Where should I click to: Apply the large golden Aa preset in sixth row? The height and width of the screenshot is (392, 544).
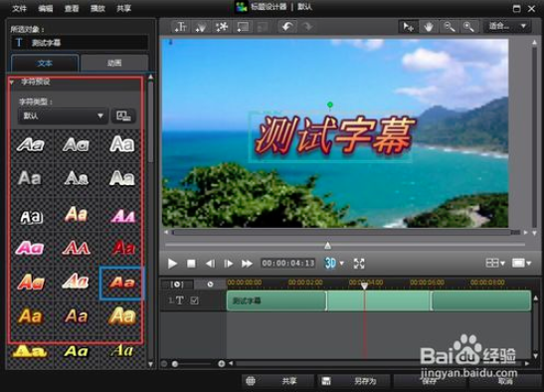point(121,316)
